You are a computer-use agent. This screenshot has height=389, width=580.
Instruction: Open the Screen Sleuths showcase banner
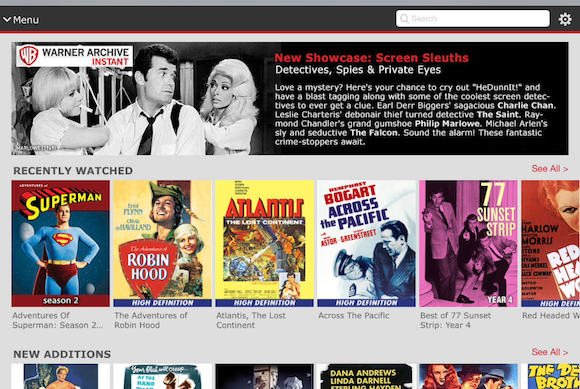(x=290, y=98)
